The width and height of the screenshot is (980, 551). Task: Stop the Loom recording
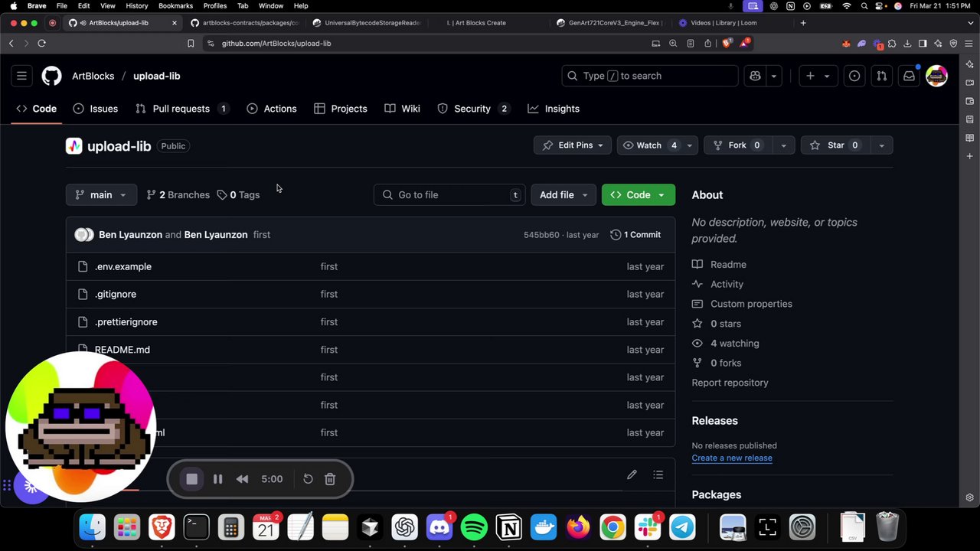(192, 479)
